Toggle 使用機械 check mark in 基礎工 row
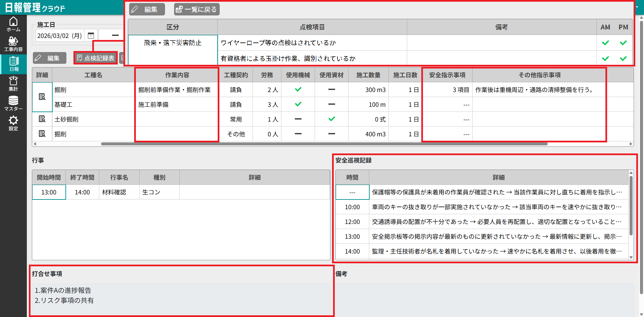The image size is (644, 317). pyautogui.click(x=298, y=104)
